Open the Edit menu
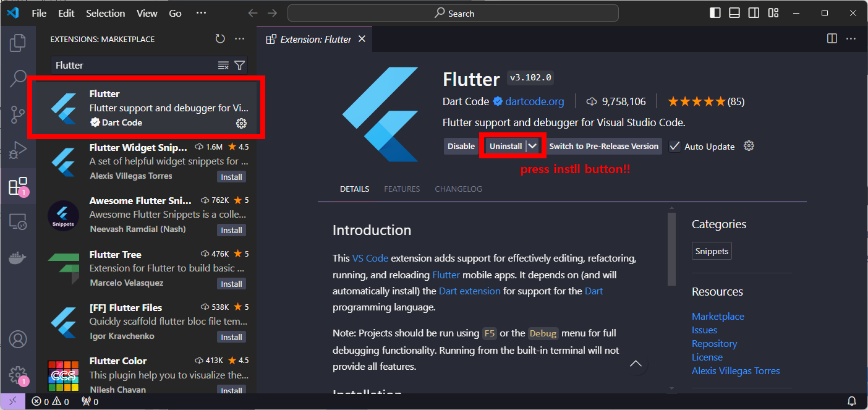The image size is (868, 410). 66,13
